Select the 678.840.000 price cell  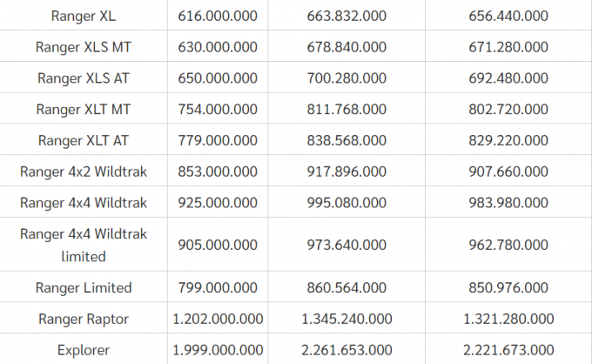coord(346,46)
